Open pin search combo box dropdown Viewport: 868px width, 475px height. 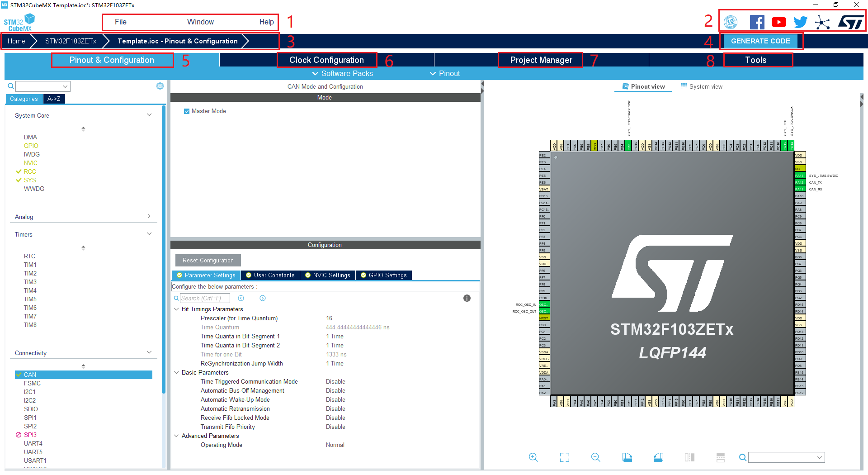click(819, 458)
